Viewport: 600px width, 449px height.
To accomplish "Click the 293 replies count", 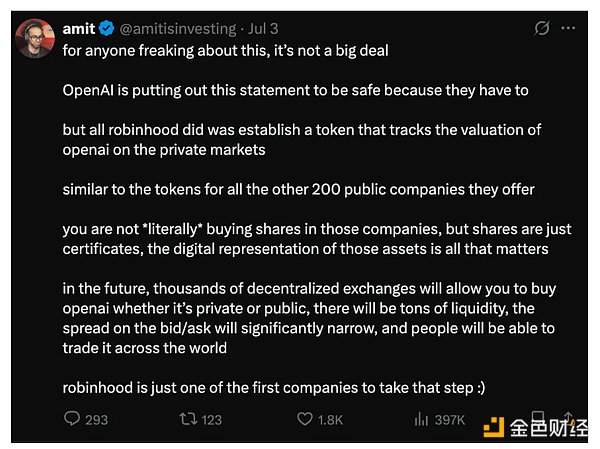I will (96, 419).
